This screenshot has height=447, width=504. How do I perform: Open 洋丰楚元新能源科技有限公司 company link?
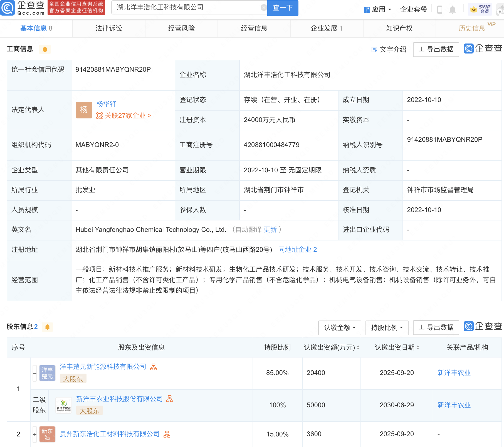pyautogui.click(x=103, y=367)
